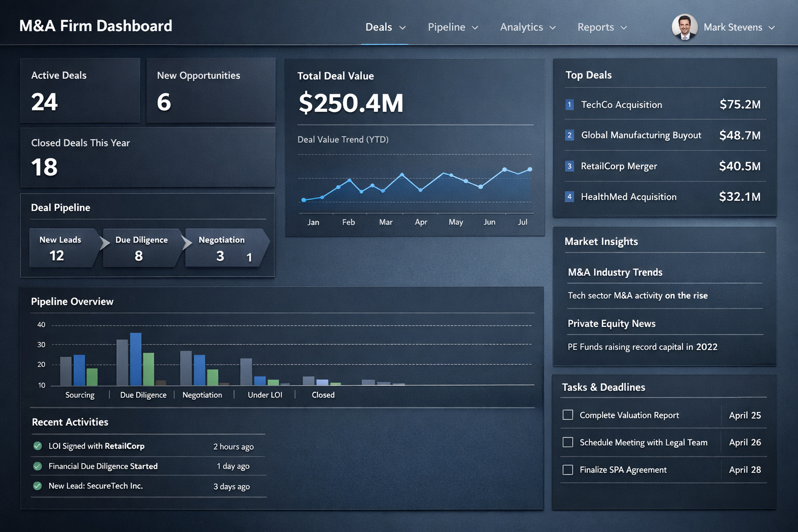798x532 pixels.
Task: Click the green checkmark beside LOI Signed activity
Action: [x=37, y=446]
